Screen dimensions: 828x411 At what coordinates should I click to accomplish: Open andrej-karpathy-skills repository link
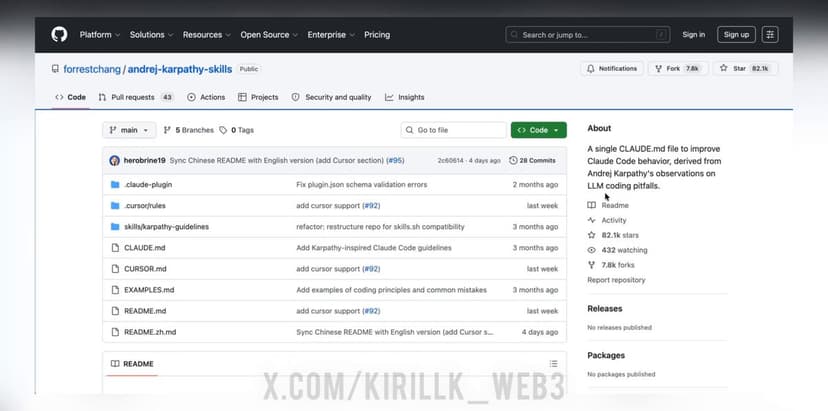click(x=180, y=69)
